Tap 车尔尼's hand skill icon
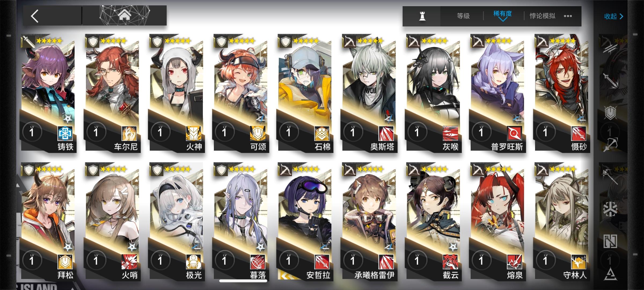The height and width of the screenshot is (290, 644). [x=129, y=133]
